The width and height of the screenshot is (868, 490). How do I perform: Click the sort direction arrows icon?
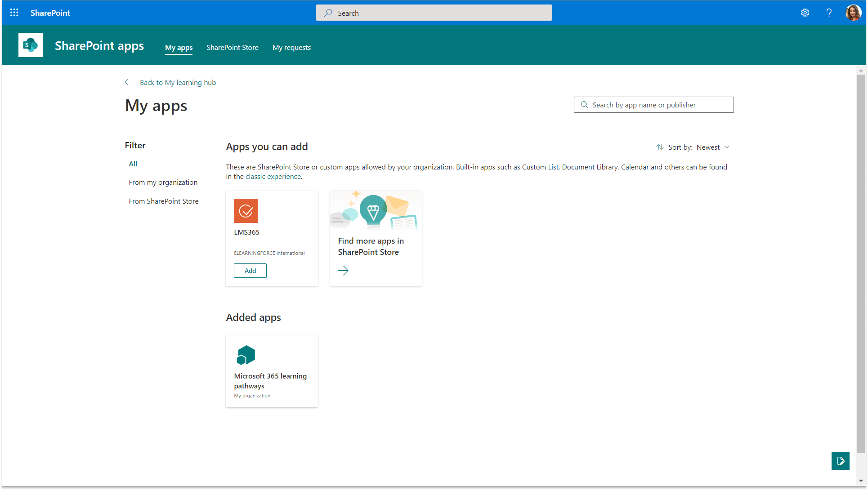[x=660, y=147]
